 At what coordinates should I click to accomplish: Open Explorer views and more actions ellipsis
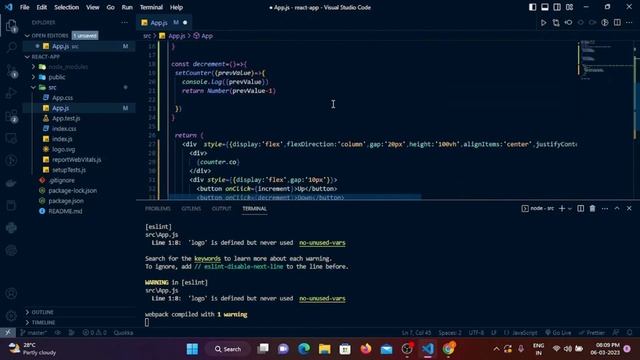(124, 22)
